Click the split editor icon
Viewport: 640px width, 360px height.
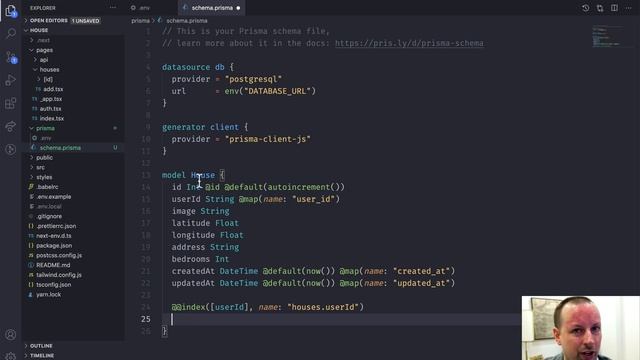(614, 8)
